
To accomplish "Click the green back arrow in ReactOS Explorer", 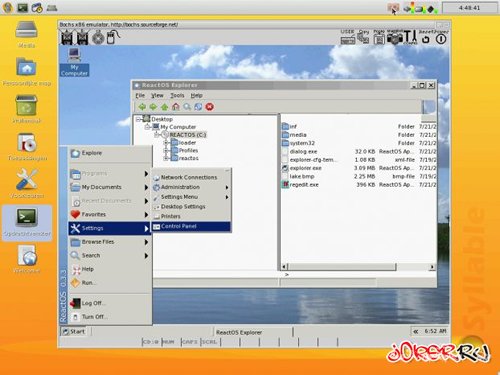I will tap(142, 107).
